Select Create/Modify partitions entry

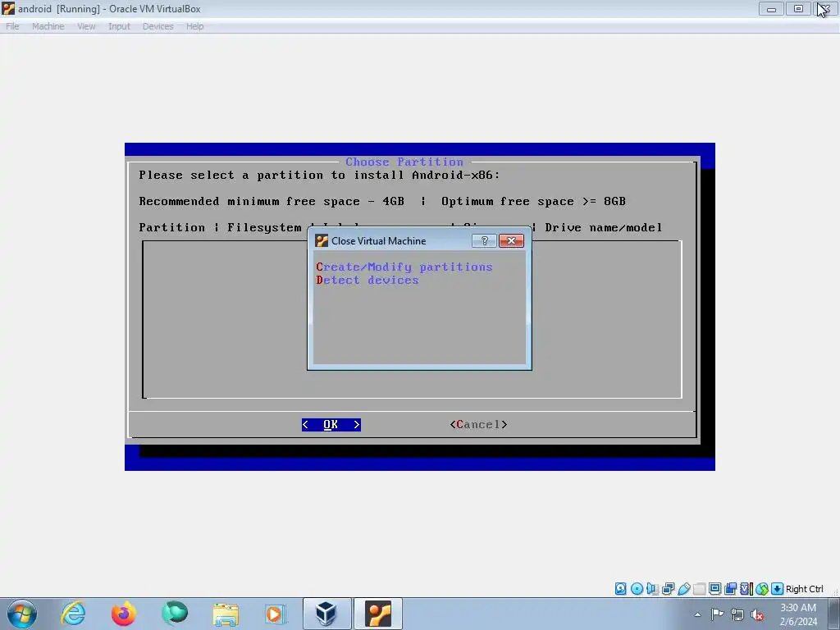tap(404, 267)
